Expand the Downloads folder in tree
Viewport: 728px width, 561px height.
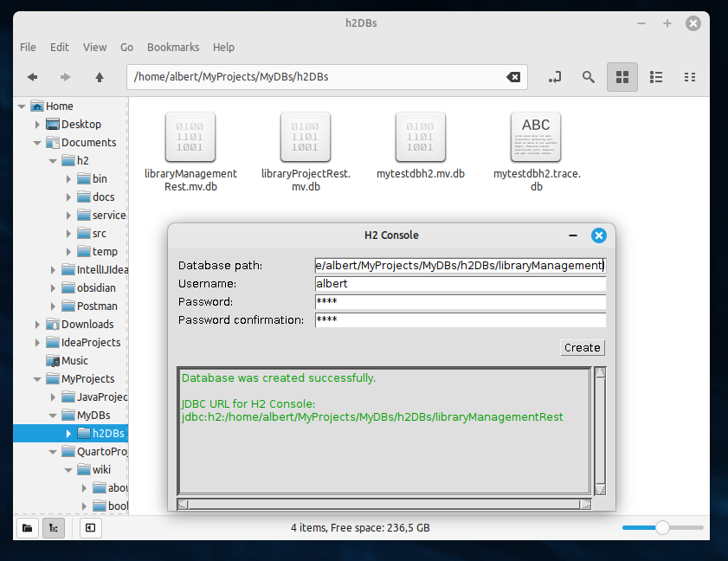click(x=37, y=325)
